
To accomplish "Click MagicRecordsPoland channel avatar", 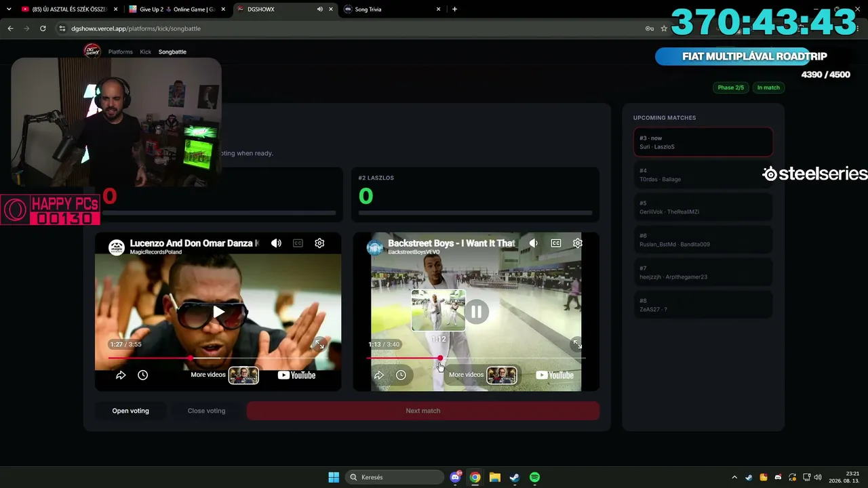I will pyautogui.click(x=117, y=247).
